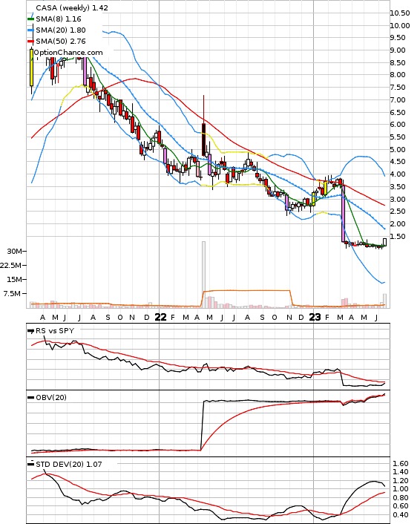
Task: Click the OptionChance.com watermark text
Action: [68, 53]
